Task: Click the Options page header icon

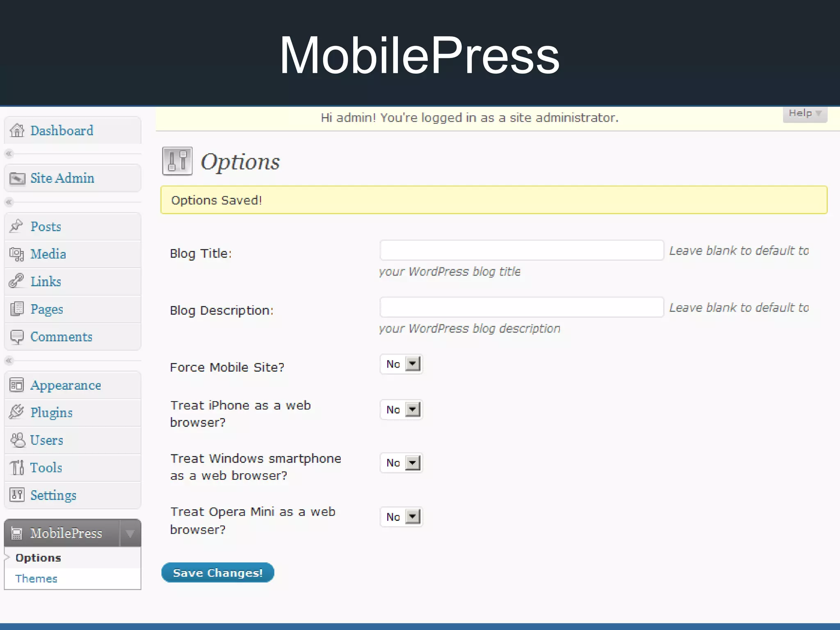Action: [177, 161]
